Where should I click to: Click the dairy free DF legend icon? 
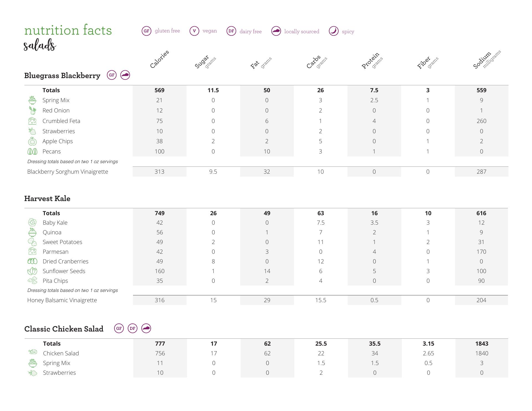(231, 31)
